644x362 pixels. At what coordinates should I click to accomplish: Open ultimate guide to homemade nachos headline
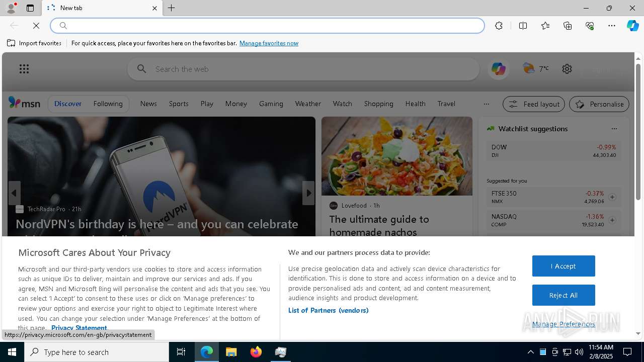(379, 226)
